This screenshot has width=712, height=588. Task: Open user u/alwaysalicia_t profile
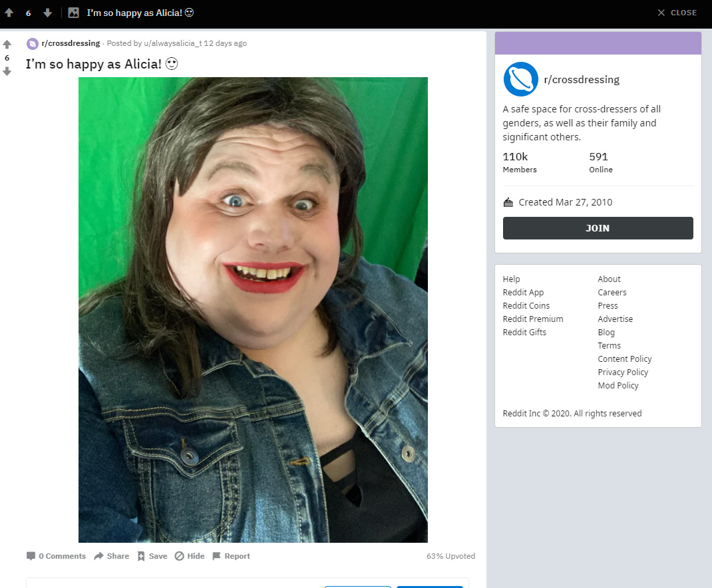(172, 43)
